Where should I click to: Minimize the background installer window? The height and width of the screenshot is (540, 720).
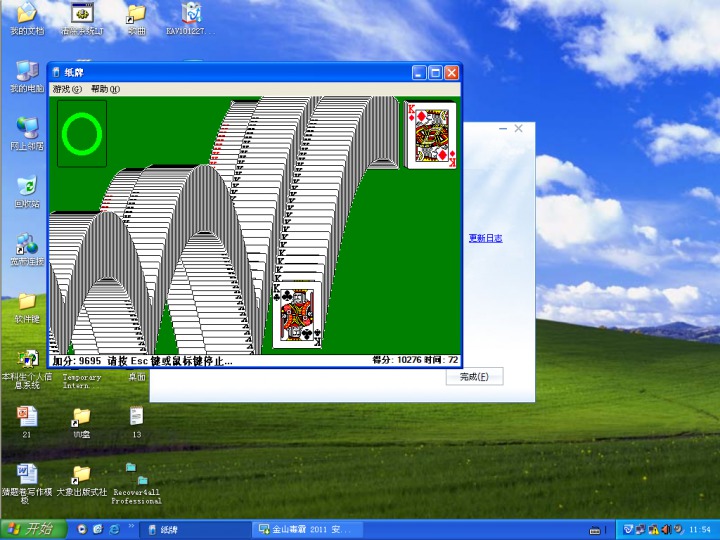coord(503,129)
